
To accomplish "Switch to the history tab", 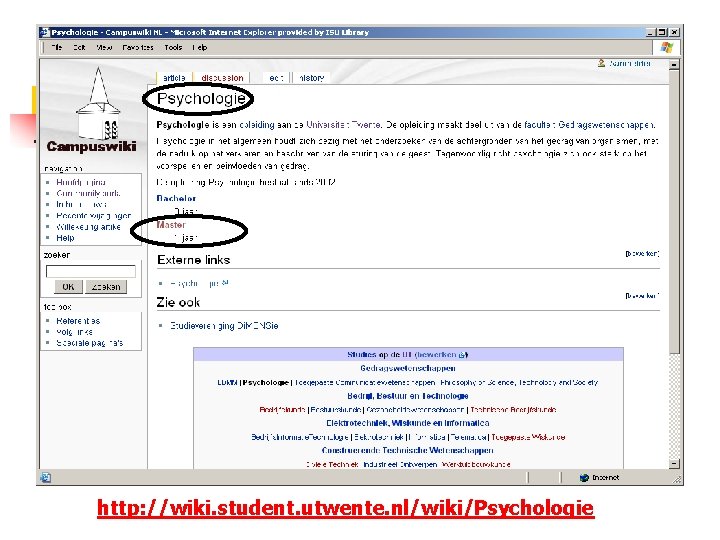I will 311,78.
